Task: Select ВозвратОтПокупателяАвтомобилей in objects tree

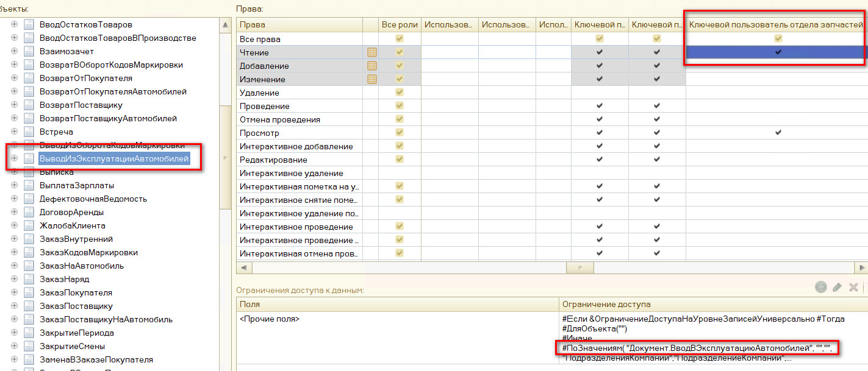Action: (113, 91)
